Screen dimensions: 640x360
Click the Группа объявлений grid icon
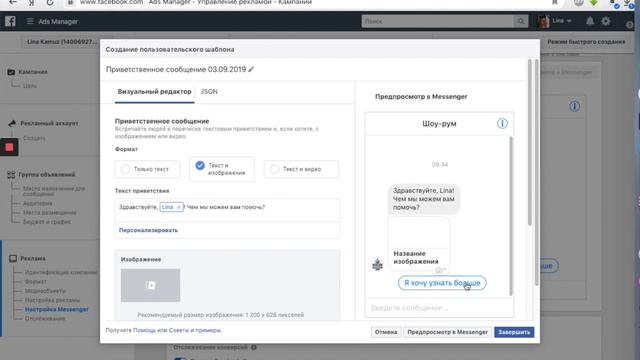11,175
